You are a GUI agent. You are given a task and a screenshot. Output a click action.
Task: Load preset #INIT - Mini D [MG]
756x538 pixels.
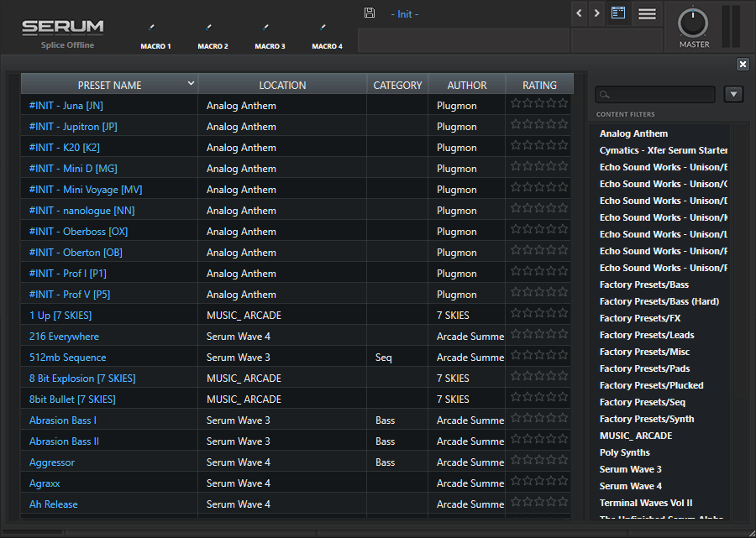tap(73, 169)
